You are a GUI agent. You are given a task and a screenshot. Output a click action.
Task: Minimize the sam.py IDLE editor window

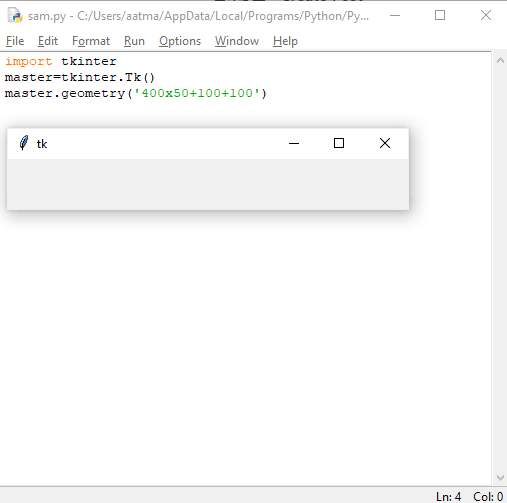(x=395, y=15)
